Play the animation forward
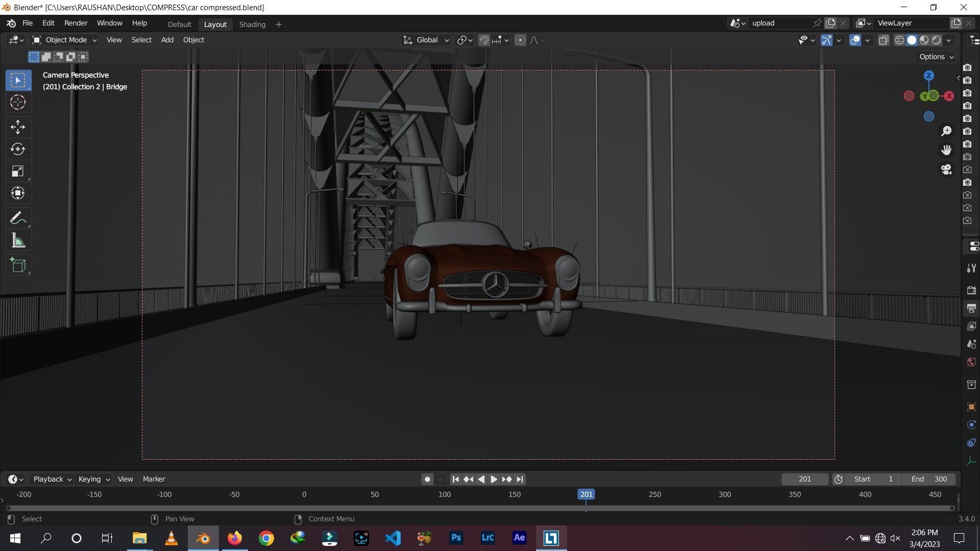The image size is (980, 551). click(x=493, y=479)
